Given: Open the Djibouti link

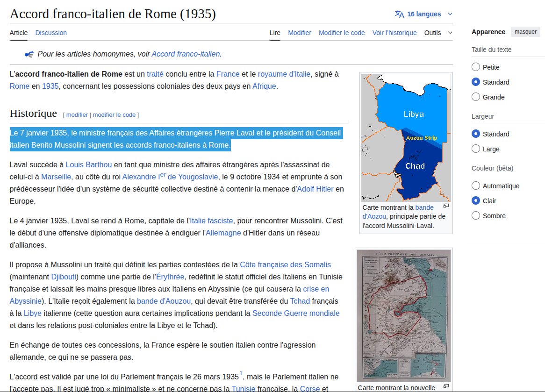Looking at the screenshot, I should pyautogui.click(x=64, y=277).
